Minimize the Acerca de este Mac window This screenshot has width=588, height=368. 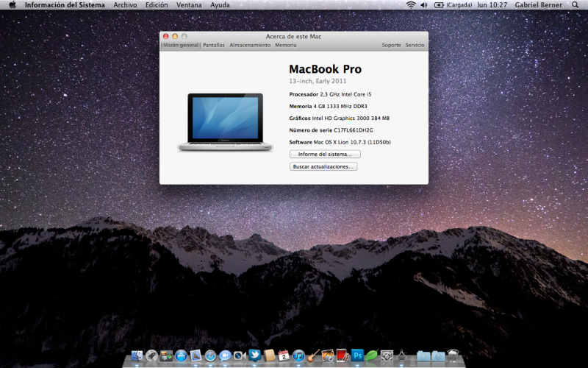175,36
